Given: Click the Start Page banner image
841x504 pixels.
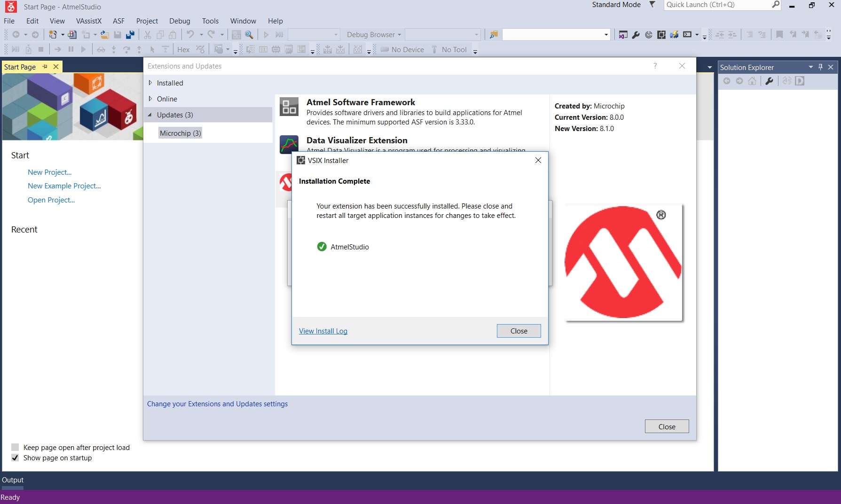Looking at the screenshot, I should pos(72,107).
